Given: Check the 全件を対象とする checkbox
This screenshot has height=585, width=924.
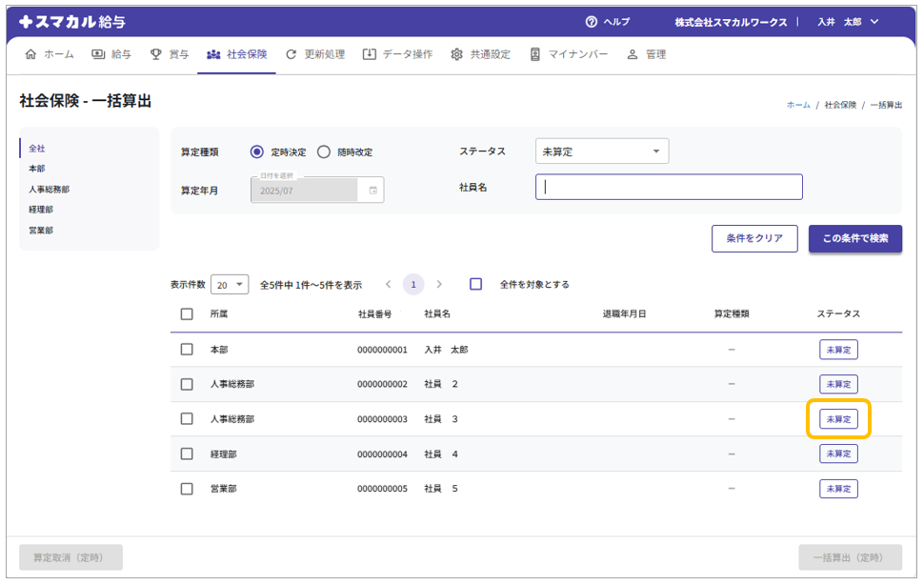Looking at the screenshot, I should click(x=476, y=284).
